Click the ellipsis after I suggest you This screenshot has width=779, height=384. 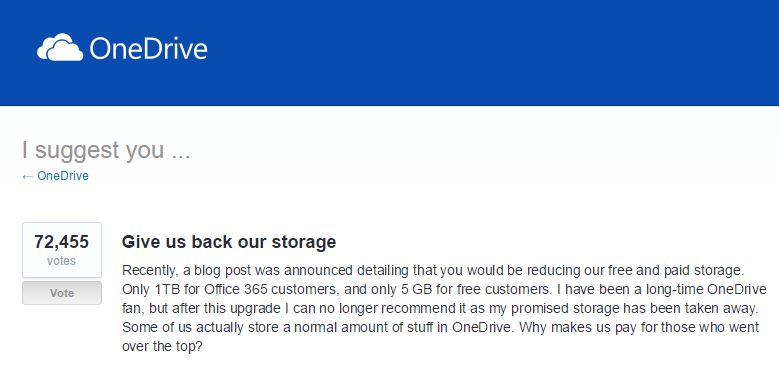181,151
